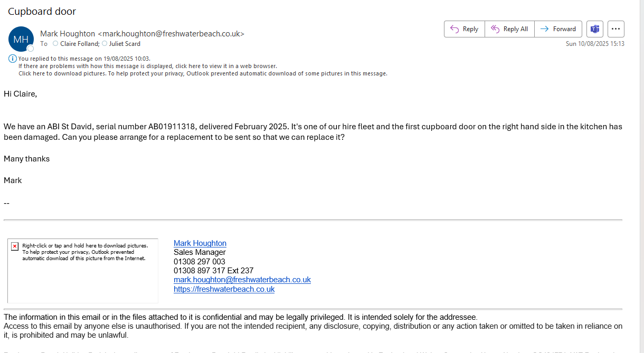This screenshot has height=353, width=644.
Task: Click the "You replied to this message" notice
Action: coord(84,59)
